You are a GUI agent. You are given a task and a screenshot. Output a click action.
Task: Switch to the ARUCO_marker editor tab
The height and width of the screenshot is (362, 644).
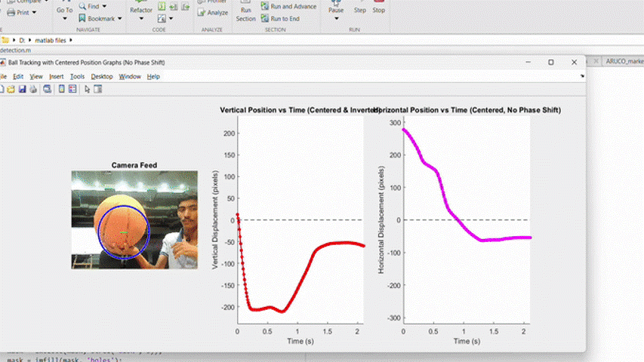tap(624, 62)
